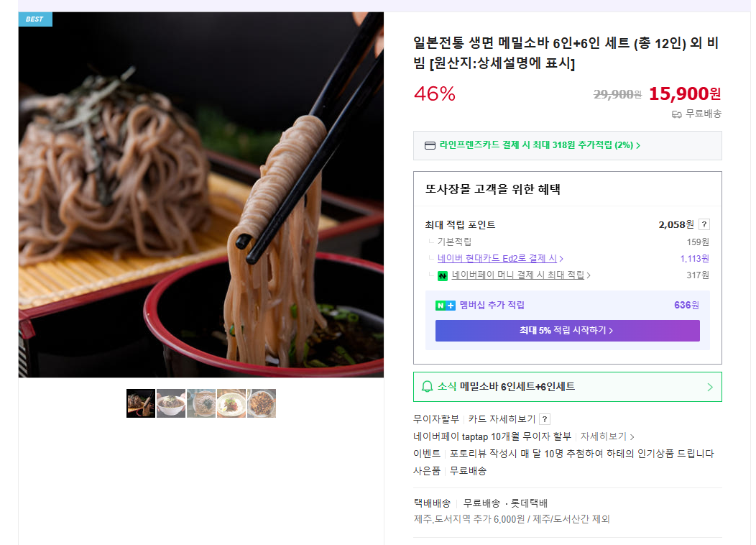This screenshot has width=756, height=545.
Task: Open the 네이버 현대카드 Ed2로 결제 시 link
Action: pos(500,259)
